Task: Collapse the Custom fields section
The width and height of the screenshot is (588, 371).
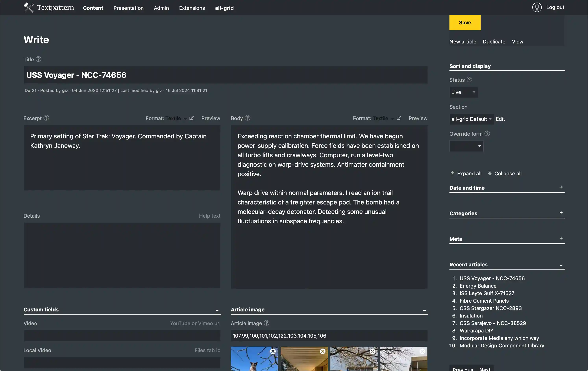Action: (217, 310)
